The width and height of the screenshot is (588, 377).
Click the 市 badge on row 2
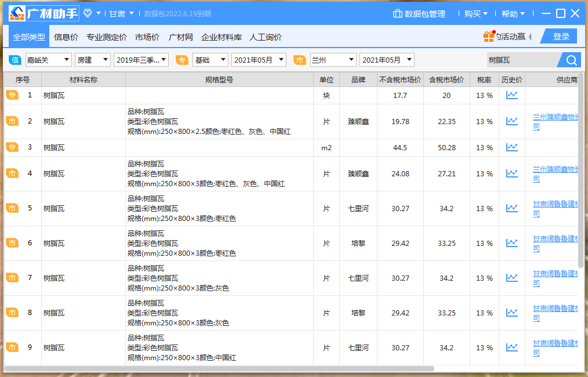pos(12,121)
